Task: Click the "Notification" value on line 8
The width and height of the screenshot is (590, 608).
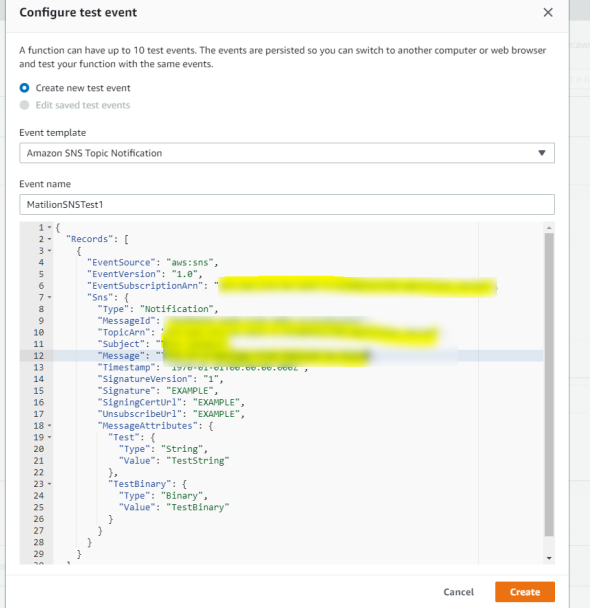Action: click(177, 309)
